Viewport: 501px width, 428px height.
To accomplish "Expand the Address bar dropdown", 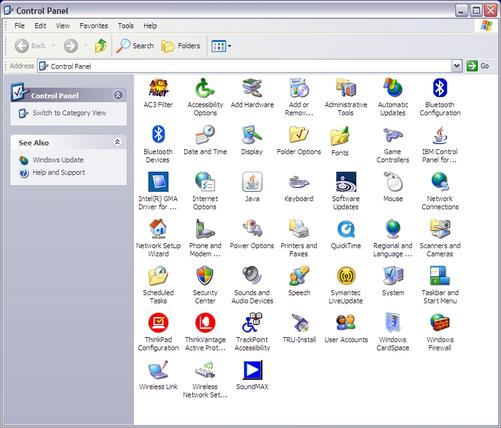I will [457, 66].
